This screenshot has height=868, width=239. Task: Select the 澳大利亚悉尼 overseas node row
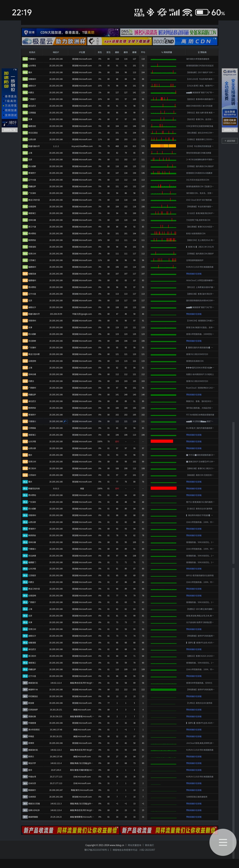119,730
